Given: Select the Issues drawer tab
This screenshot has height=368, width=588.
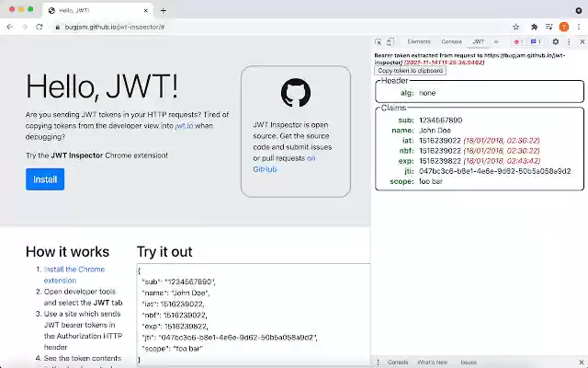Looking at the screenshot, I should (x=469, y=362).
